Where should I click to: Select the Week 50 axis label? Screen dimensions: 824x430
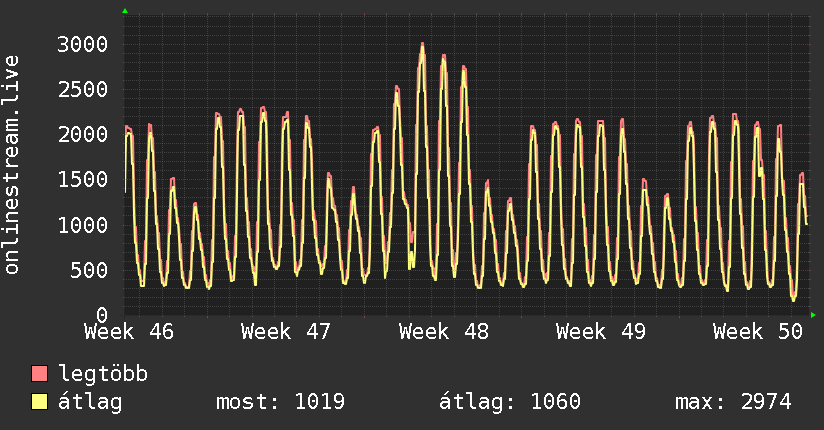click(758, 332)
